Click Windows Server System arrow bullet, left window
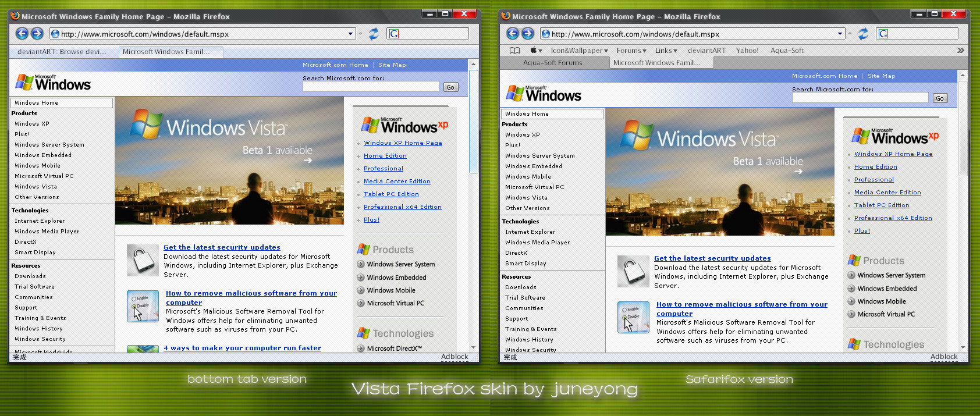Viewport: 980px width, 416px height. pyautogui.click(x=361, y=264)
